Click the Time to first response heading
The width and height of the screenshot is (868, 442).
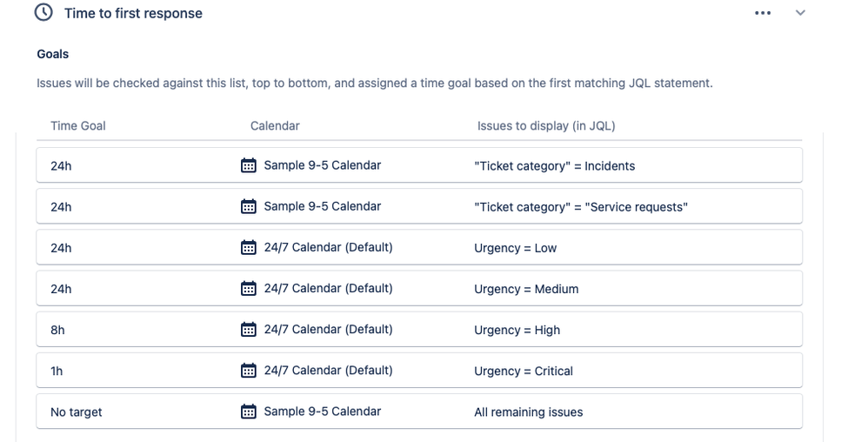pos(133,13)
